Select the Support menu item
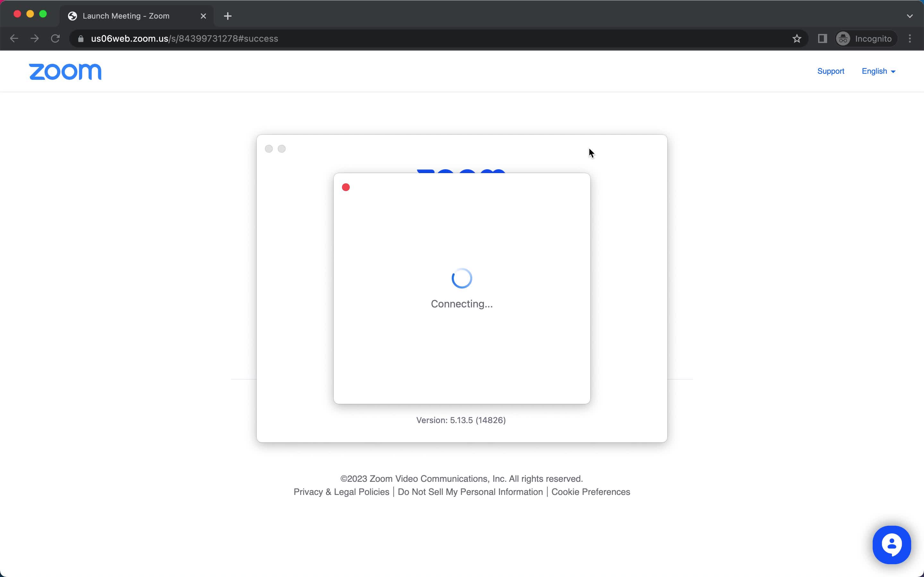924x577 pixels. click(x=830, y=71)
